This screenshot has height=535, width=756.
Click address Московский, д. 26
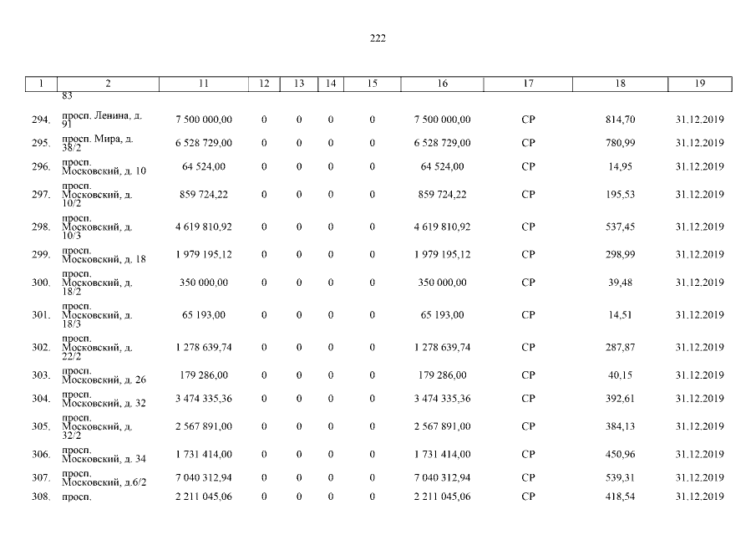click(104, 380)
